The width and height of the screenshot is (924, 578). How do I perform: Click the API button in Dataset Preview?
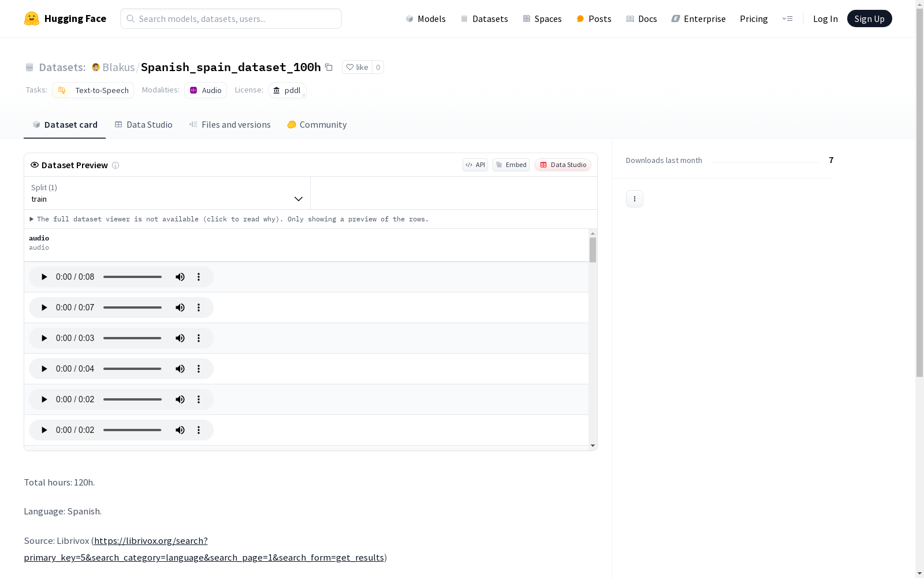point(475,165)
